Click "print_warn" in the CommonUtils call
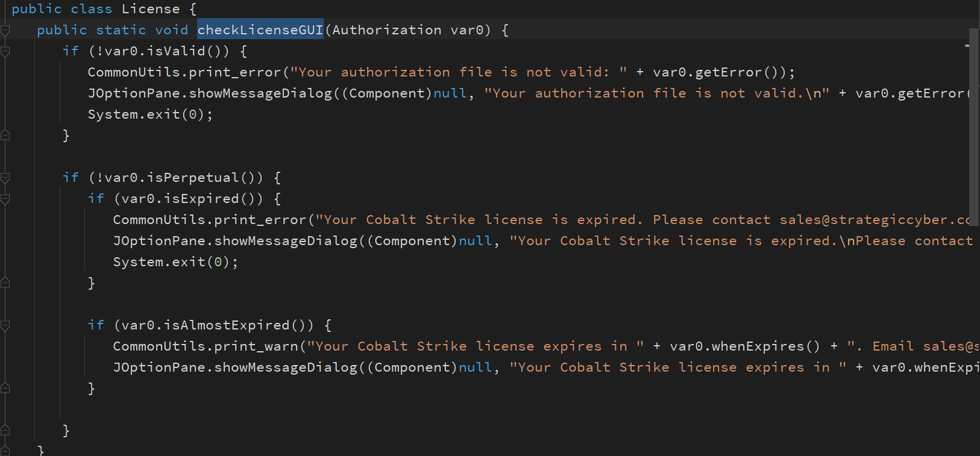The height and width of the screenshot is (456, 980). point(256,346)
